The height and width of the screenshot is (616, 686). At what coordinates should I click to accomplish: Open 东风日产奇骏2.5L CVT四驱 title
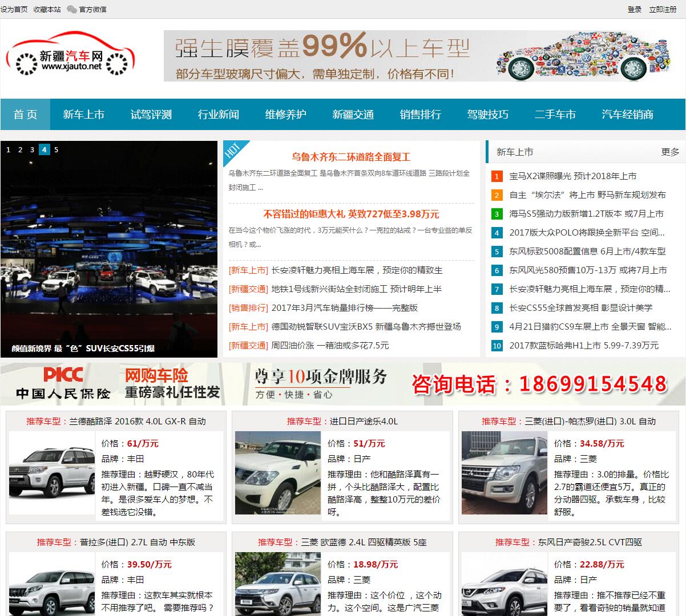pyautogui.click(x=590, y=542)
